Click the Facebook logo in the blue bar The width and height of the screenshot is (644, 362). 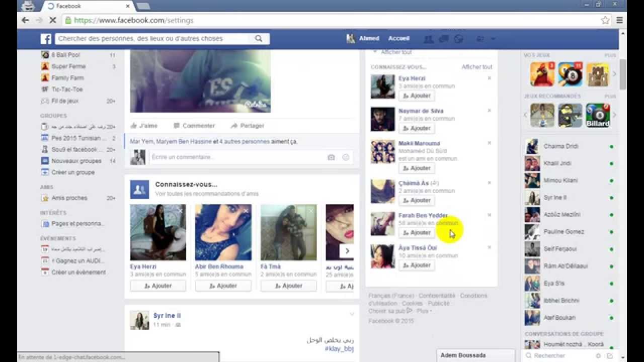tap(46, 39)
